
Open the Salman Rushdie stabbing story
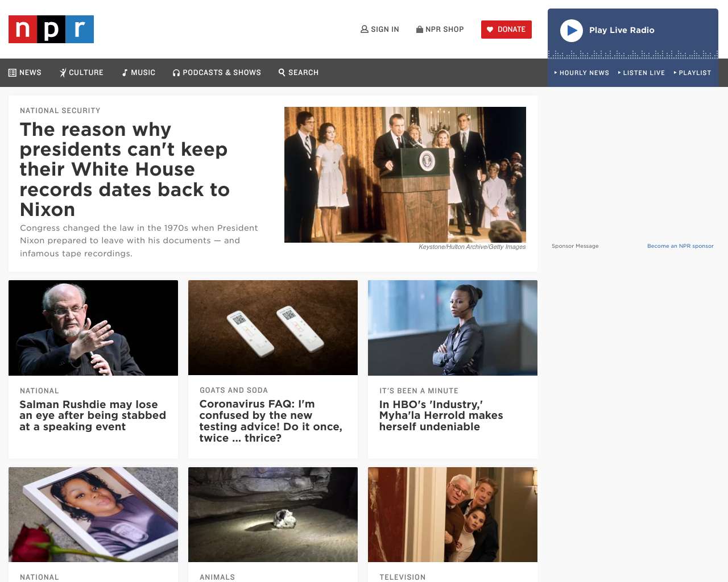93,415
